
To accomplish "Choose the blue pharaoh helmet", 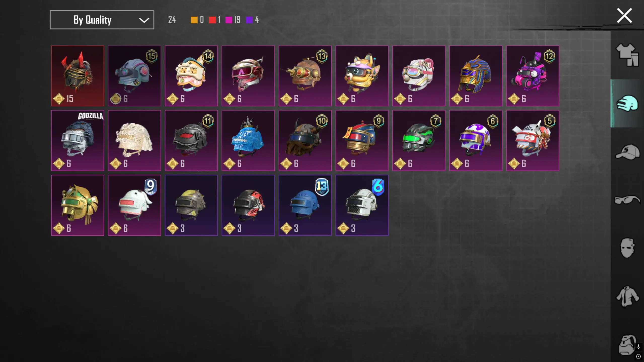I will 476,76.
